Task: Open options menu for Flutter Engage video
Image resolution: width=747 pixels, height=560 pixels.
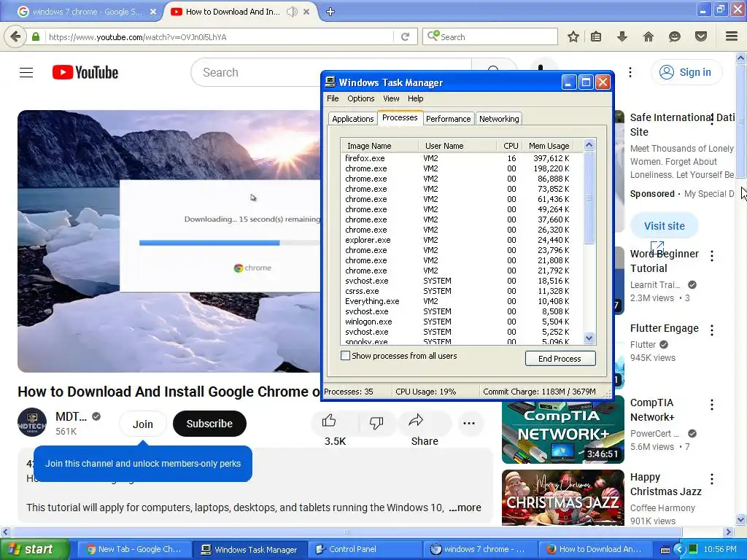Action: [x=712, y=330]
